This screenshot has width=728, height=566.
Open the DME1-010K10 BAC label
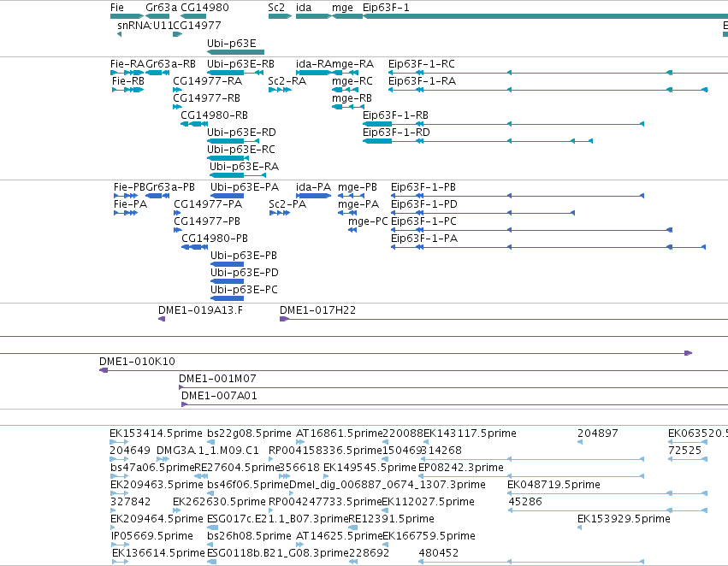point(137,362)
